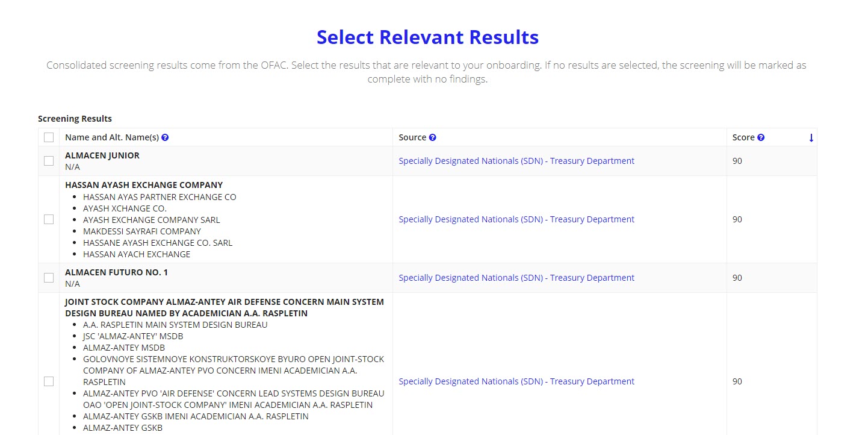Select the HASSAN AYASH EXCHANGE COMPANY result
868x435 pixels.
pyautogui.click(x=49, y=219)
